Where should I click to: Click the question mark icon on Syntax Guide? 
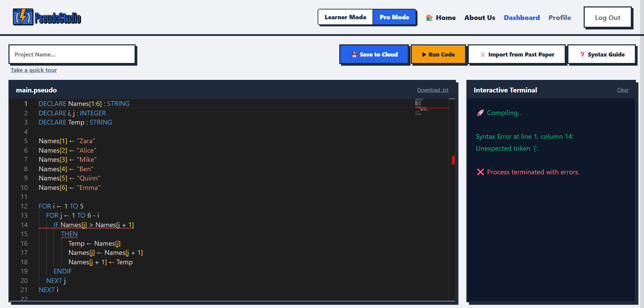(x=582, y=54)
